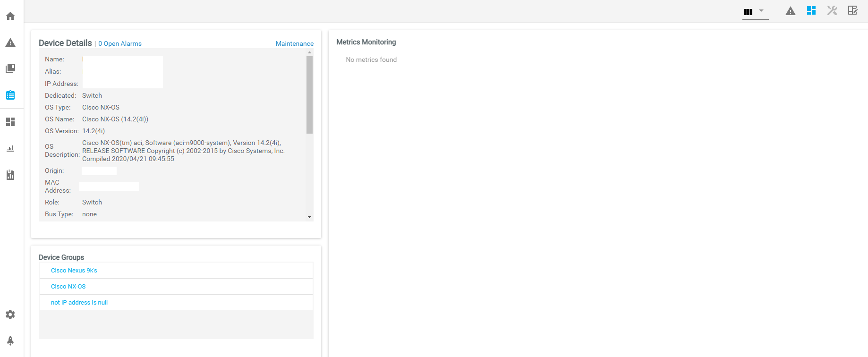Open the building analytics icon in sidebar
The width and height of the screenshot is (868, 357).
pyautogui.click(x=10, y=175)
